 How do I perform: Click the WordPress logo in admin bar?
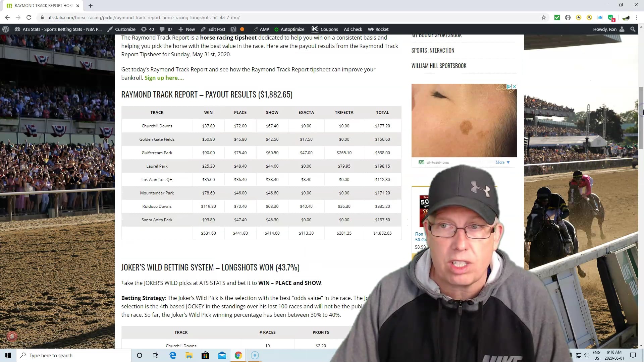click(x=6, y=29)
